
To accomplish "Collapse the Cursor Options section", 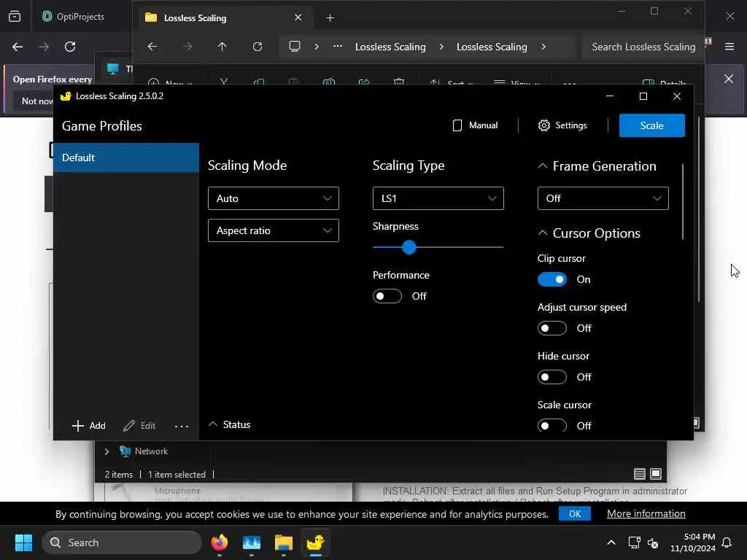I will pos(543,233).
